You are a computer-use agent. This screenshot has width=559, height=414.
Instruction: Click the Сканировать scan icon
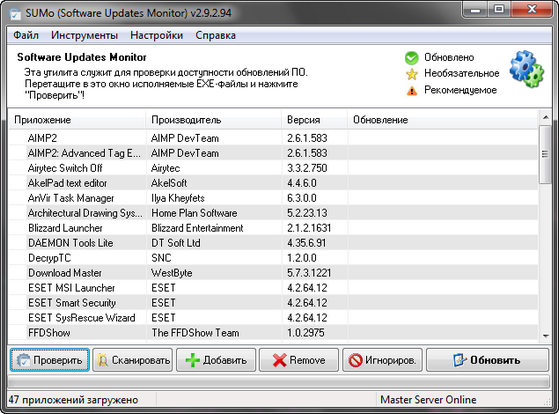tap(103, 360)
